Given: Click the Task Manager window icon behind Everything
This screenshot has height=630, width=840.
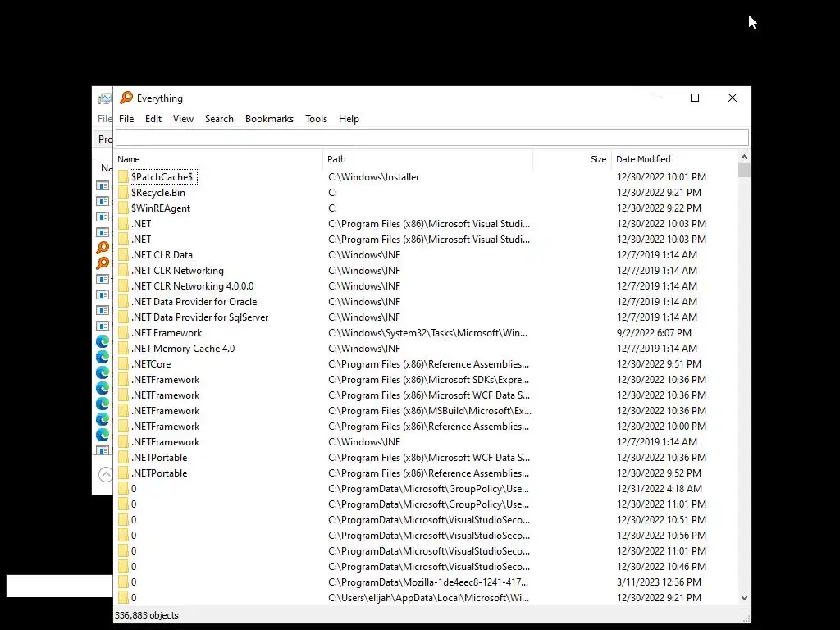Looking at the screenshot, I should click(x=104, y=98).
